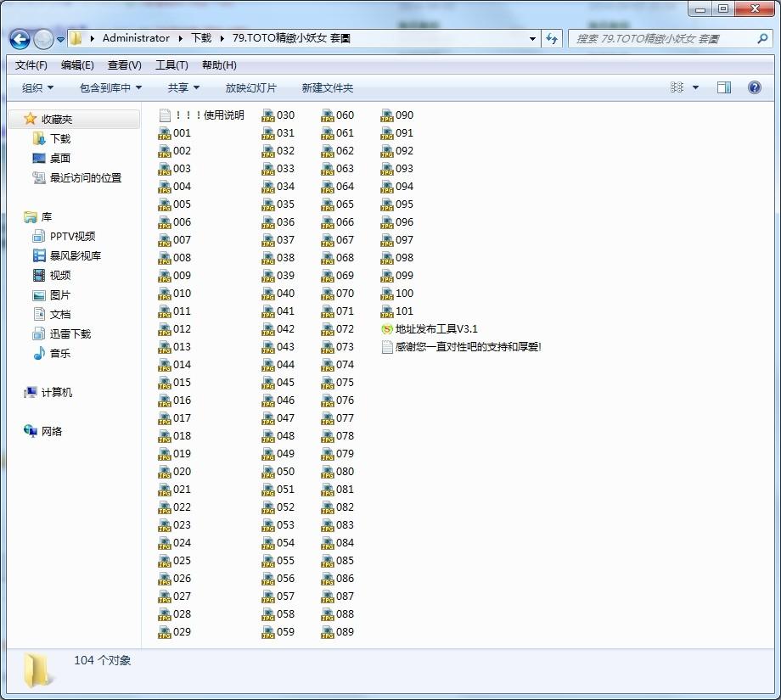Click the Refresh button beside address bar

coord(553,39)
